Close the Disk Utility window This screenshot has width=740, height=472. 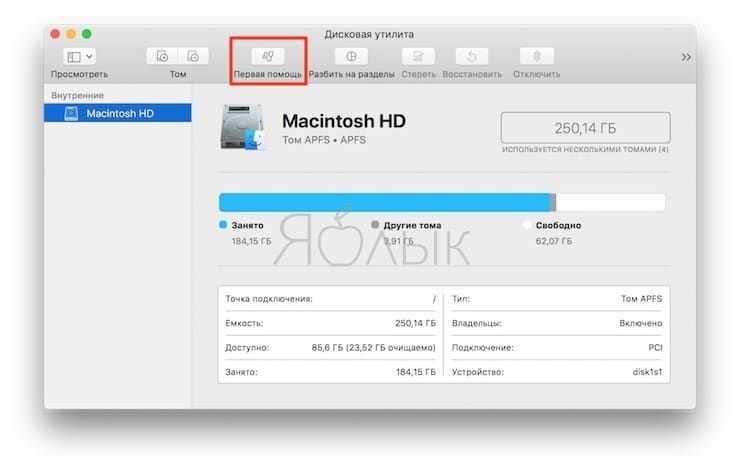[55, 34]
